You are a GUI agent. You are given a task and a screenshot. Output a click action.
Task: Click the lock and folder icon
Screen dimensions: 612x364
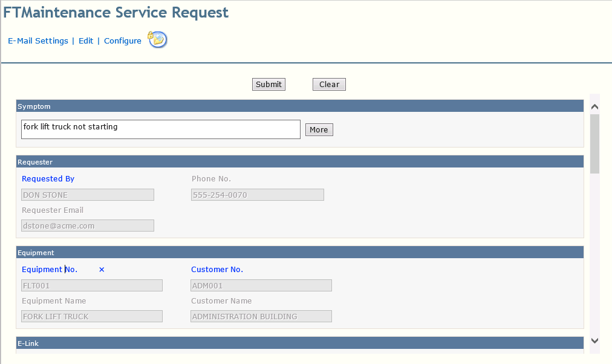(x=157, y=39)
